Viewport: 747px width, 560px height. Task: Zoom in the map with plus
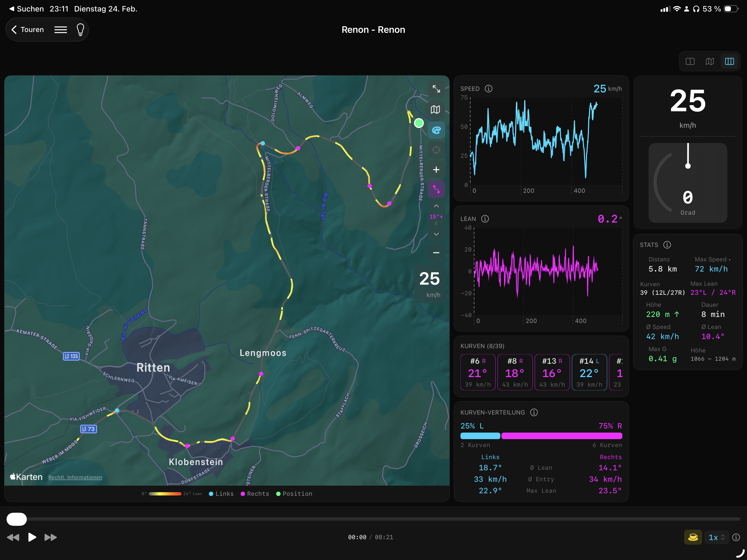(436, 170)
